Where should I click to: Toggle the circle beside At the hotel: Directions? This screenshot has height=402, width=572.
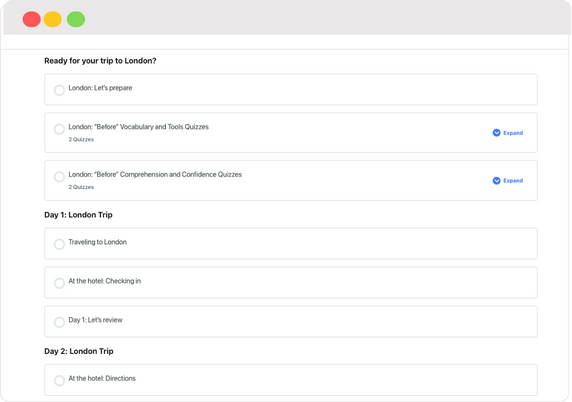[x=59, y=380]
